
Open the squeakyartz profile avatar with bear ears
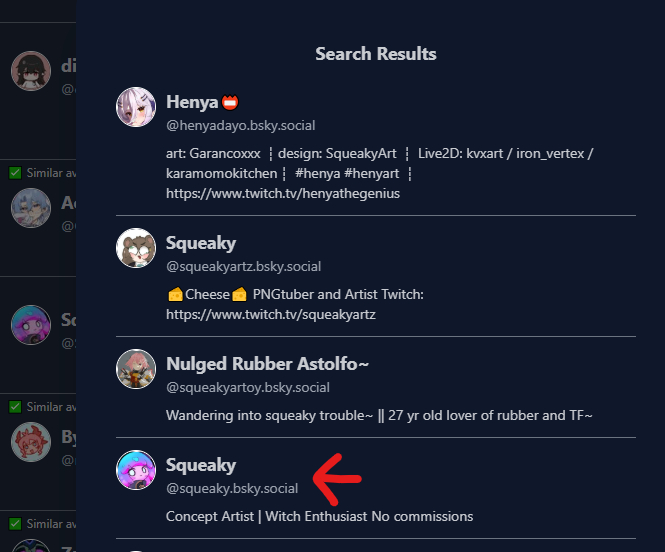[136, 248]
